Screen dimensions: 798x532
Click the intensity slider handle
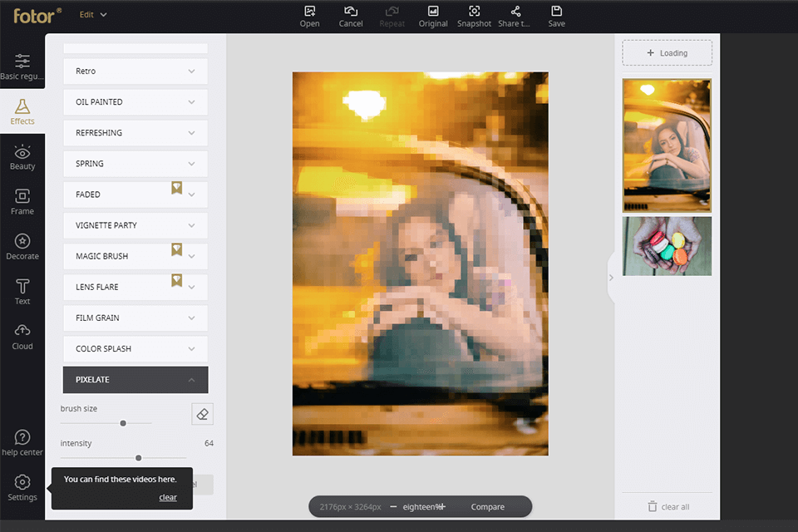139,458
